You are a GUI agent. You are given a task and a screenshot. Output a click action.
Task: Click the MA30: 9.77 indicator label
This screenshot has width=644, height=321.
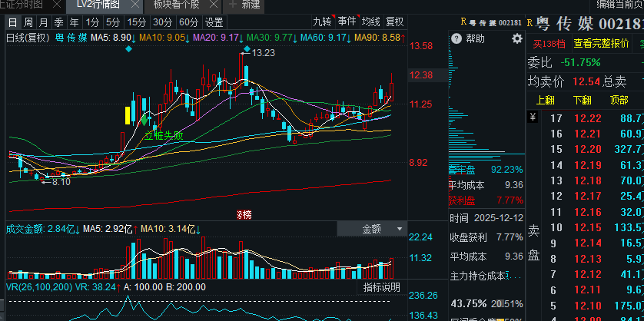pyautogui.click(x=272, y=38)
